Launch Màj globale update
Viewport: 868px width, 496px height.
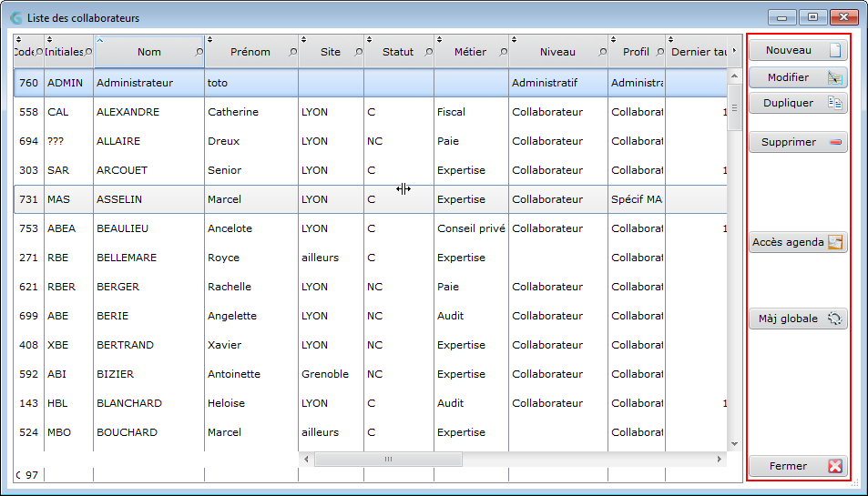pos(798,319)
